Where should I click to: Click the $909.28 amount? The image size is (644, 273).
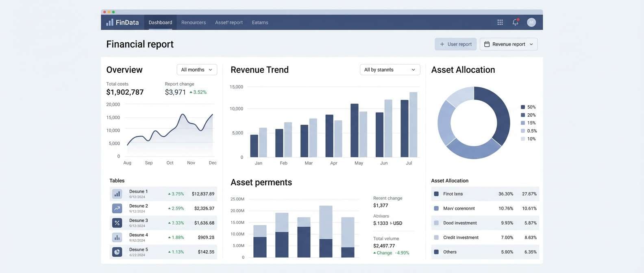206,237
